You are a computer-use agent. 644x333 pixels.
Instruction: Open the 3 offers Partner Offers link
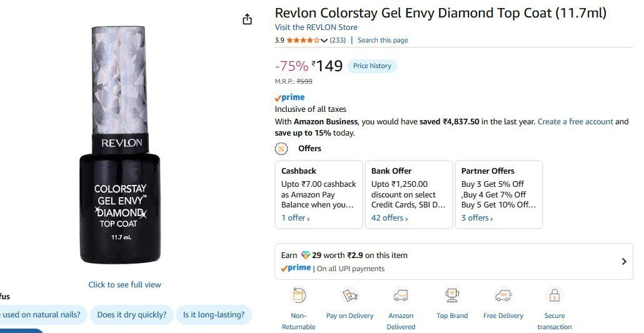477,218
